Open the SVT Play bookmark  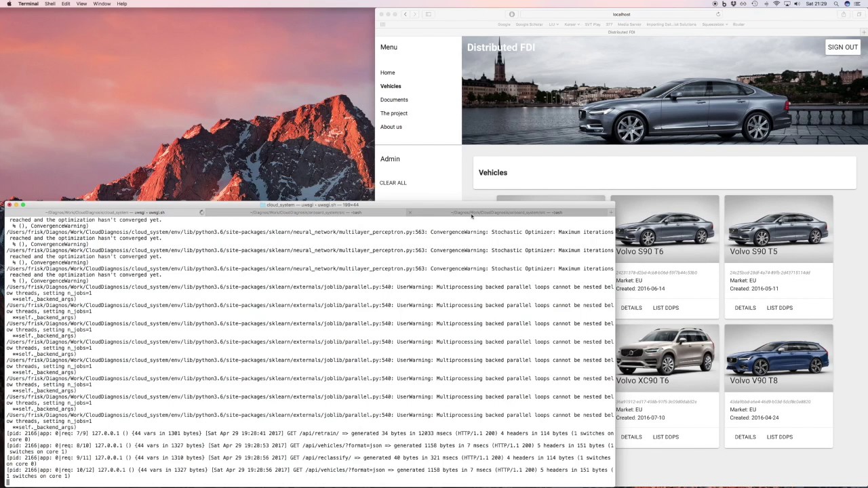coord(592,24)
